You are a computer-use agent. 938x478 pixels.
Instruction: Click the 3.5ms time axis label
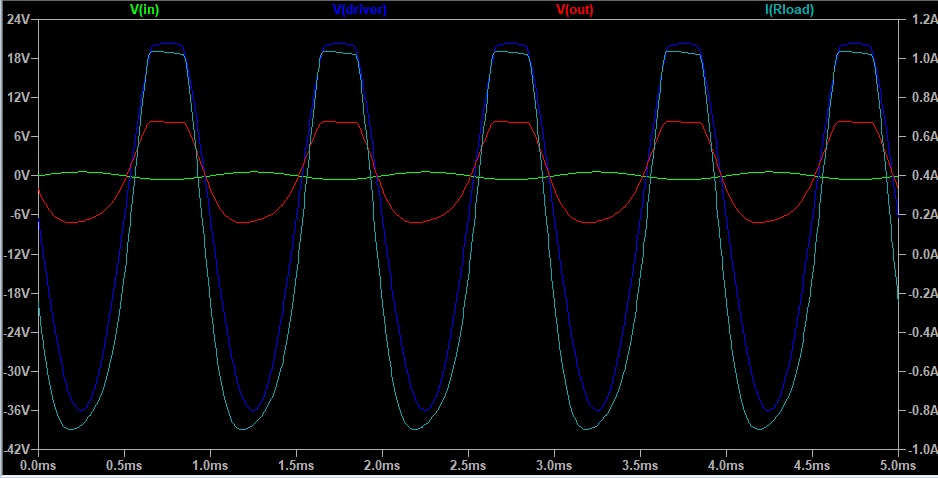(641, 465)
